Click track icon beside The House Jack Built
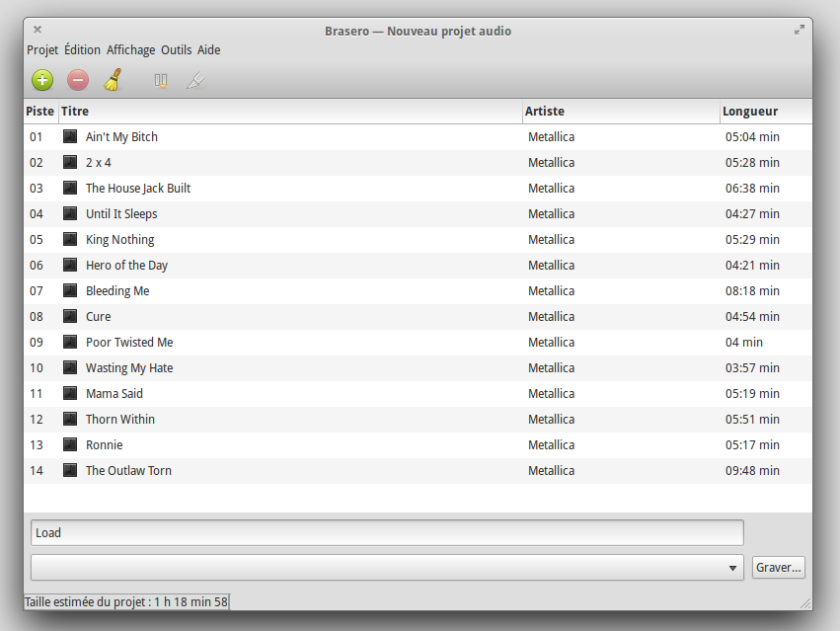This screenshot has height=631, width=840. (x=70, y=188)
